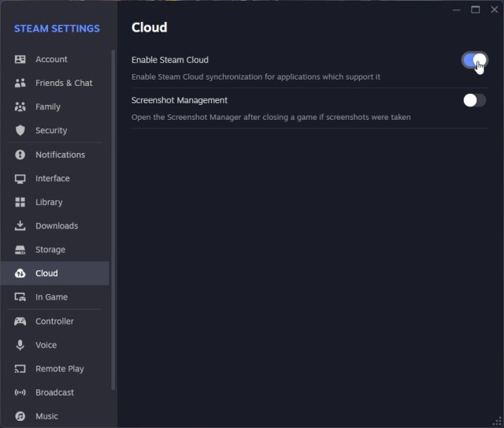This screenshot has height=428, width=504.
Task: Click the Downloads arrow icon
Action: pyautogui.click(x=20, y=225)
